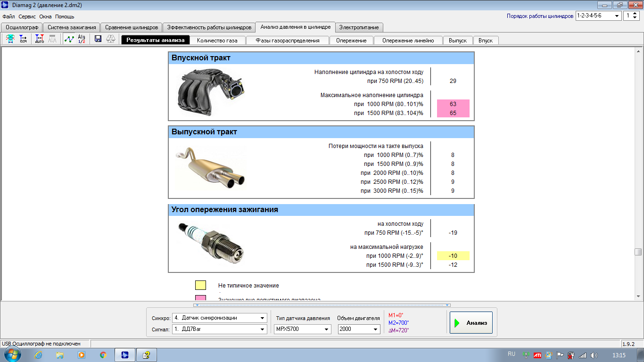Switch to the Осциллограф tab

[x=22, y=27]
